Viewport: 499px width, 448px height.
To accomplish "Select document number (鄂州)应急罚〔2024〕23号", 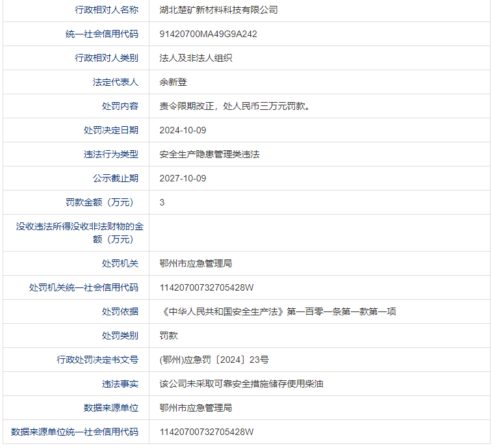I will (214, 360).
